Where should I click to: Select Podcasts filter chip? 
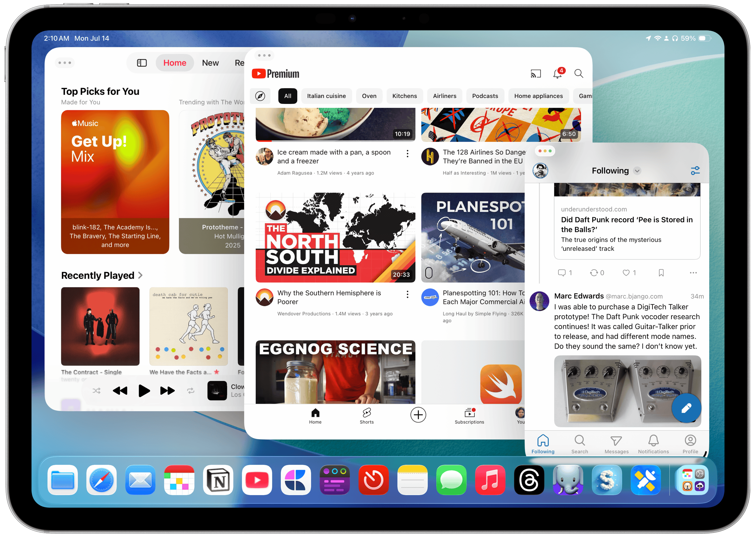point(485,96)
